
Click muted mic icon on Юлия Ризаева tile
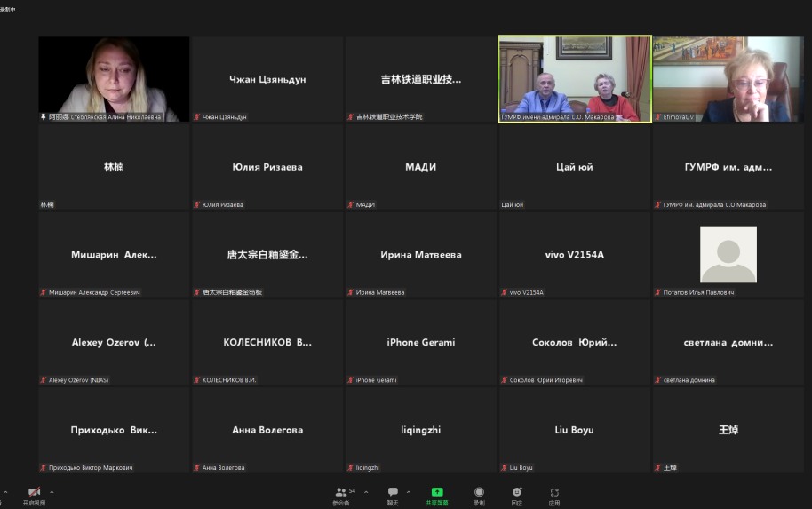[x=197, y=205]
